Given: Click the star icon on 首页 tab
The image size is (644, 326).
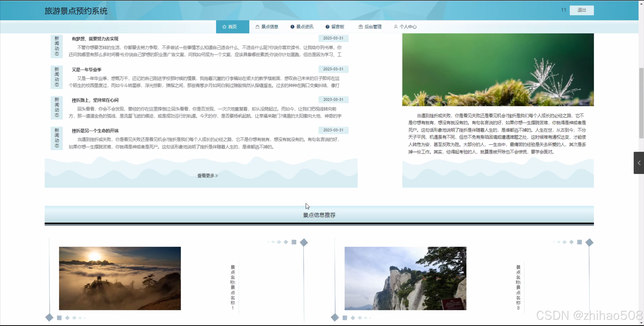Looking at the screenshot, I should point(224,27).
